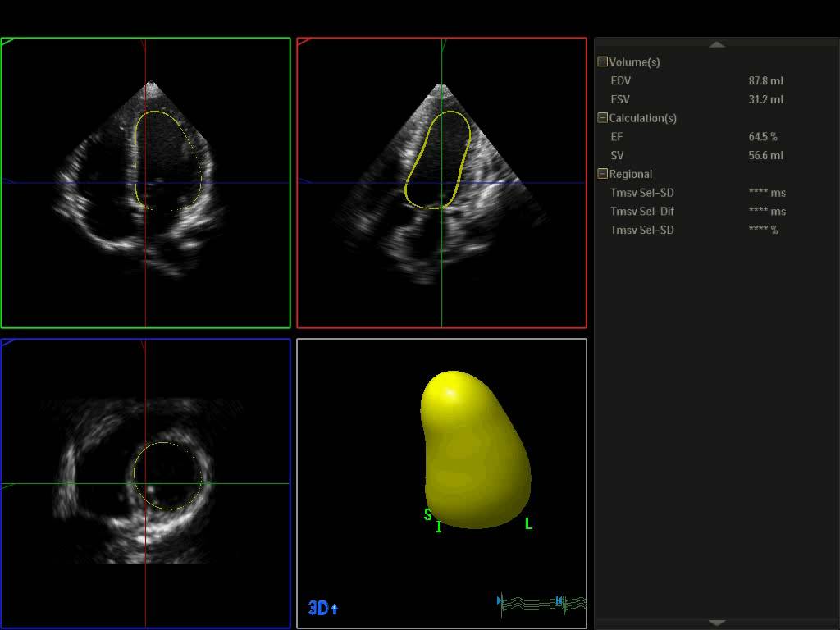Click the circular contour in short-axis view
The height and width of the screenshot is (630, 840).
click(168, 476)
